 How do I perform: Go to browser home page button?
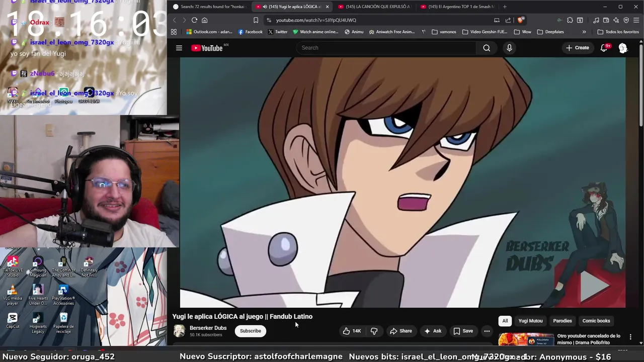point(204,20)
